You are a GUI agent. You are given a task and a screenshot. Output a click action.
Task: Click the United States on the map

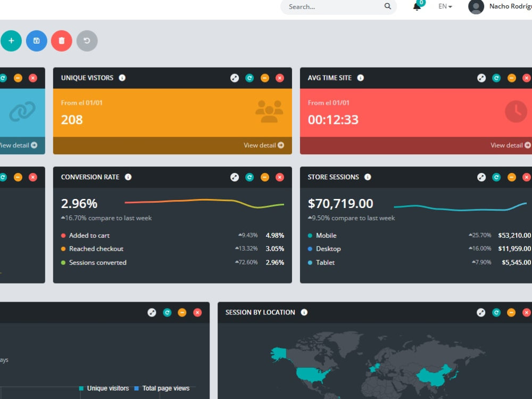click(x=312, y=374)
